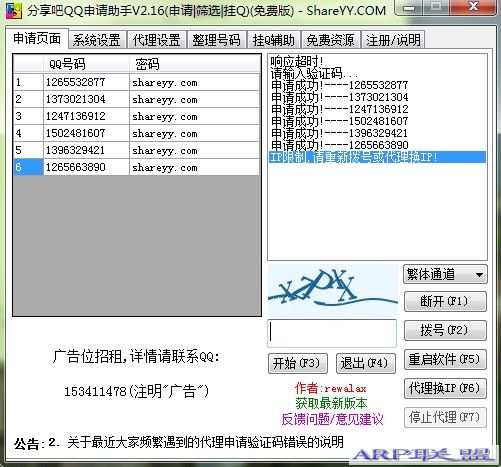Click the 公告 announcement text at bottom
Image resolution: width=501 pixels, height=467 pixels.
click(179, 443)
